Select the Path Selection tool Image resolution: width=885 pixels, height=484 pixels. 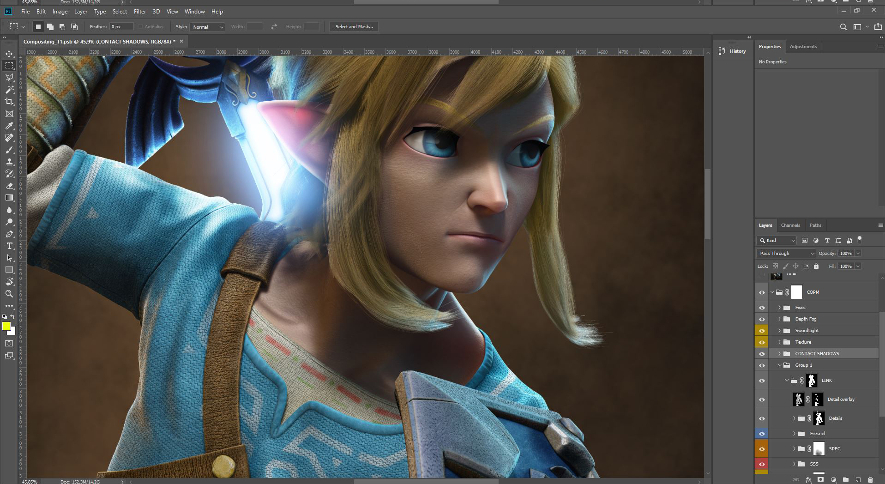9,258
